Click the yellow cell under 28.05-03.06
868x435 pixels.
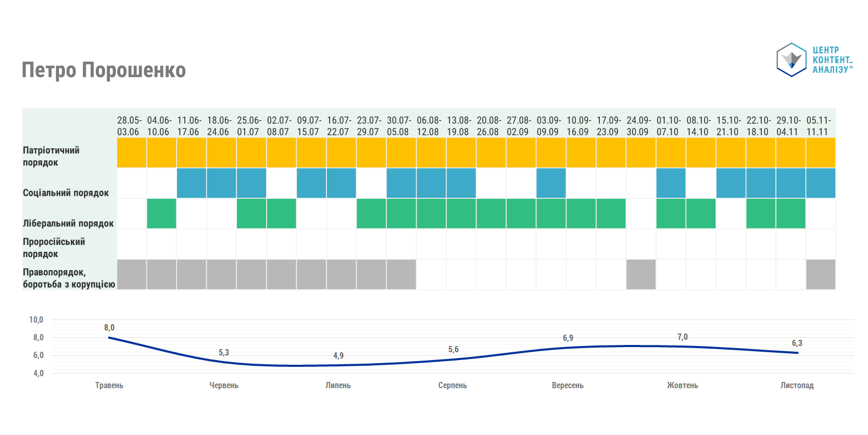tap(131, 153)
